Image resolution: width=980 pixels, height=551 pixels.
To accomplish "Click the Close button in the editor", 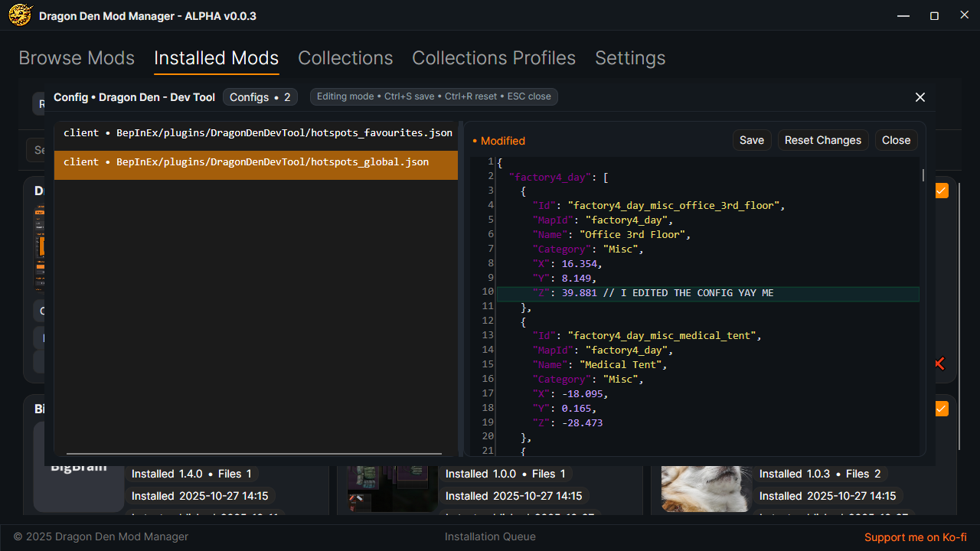I will 896,140.
